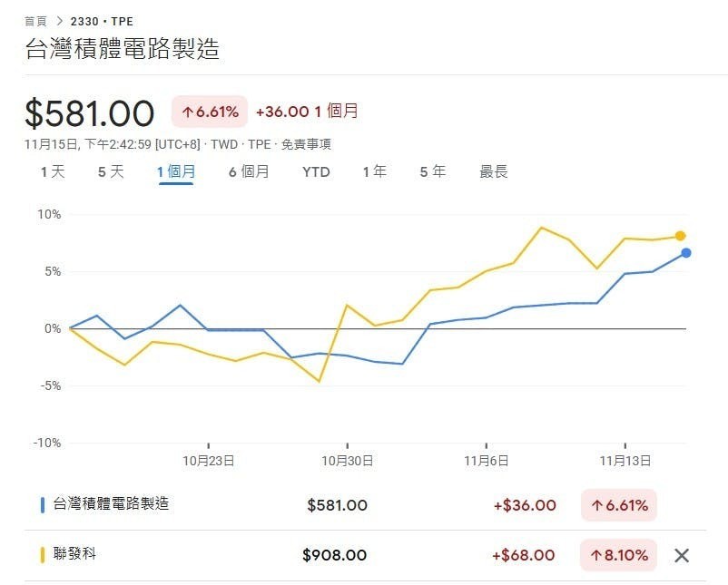Switch to the 1 天 range tab
This screenshot has height=585, width=728.
click(x=53, y=171)
